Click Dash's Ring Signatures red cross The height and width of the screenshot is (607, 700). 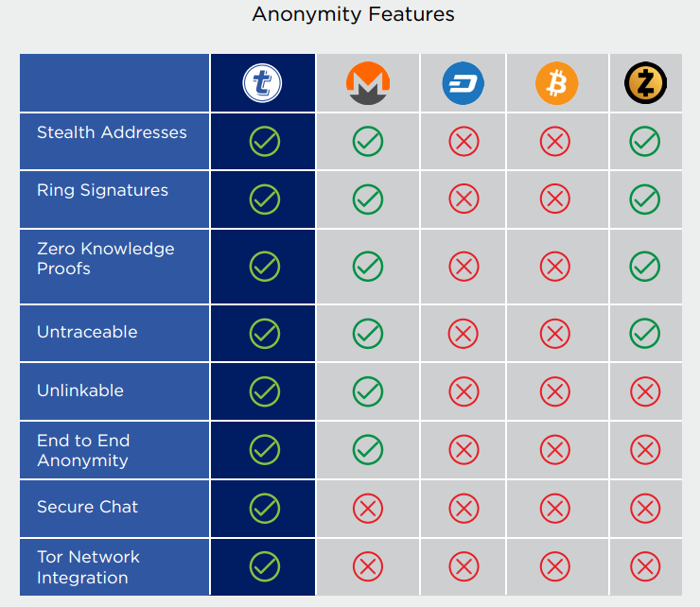pyautogui.click(x=464, y=199)
